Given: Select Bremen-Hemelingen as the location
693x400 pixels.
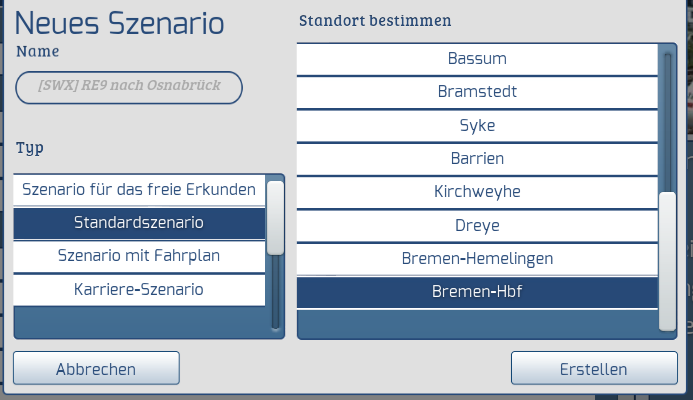Looking at the screenshot, I should 477,259.
